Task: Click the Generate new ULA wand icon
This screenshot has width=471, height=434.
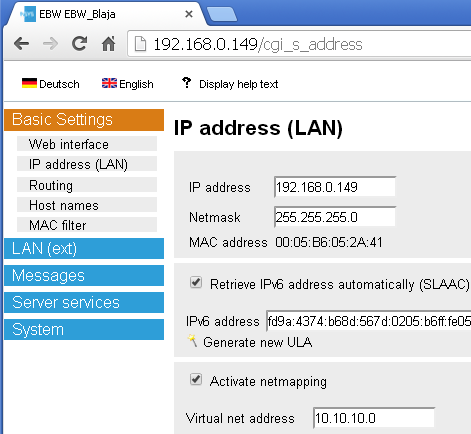Action: (192, 341)
